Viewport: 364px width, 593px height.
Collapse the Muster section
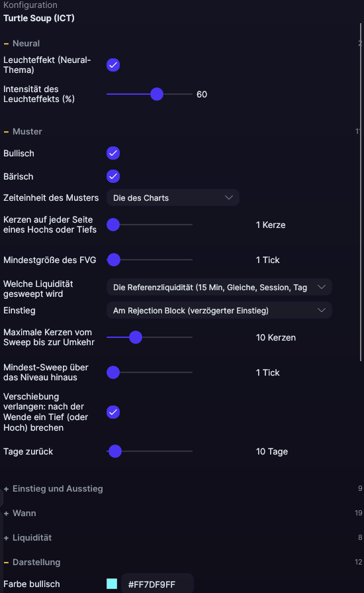click(23, 132)
